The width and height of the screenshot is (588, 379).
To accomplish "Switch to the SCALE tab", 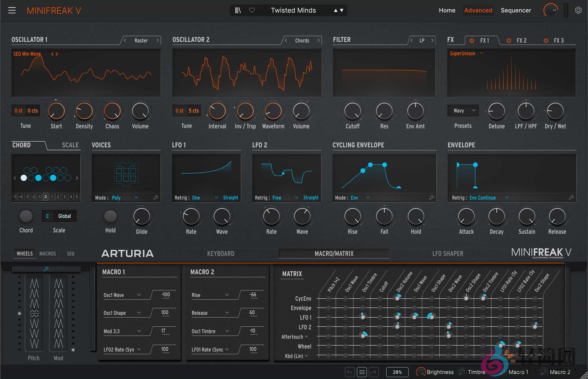I will 70,145.
